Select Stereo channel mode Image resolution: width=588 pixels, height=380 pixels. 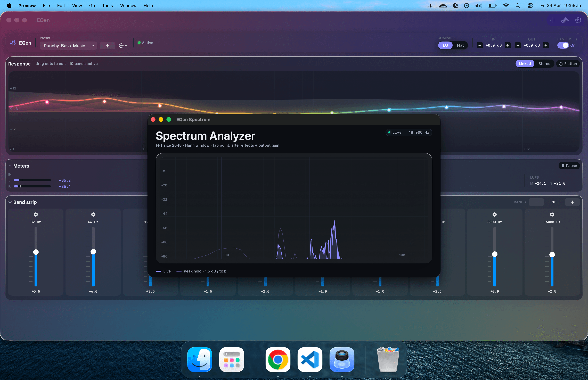coord(544,64)
